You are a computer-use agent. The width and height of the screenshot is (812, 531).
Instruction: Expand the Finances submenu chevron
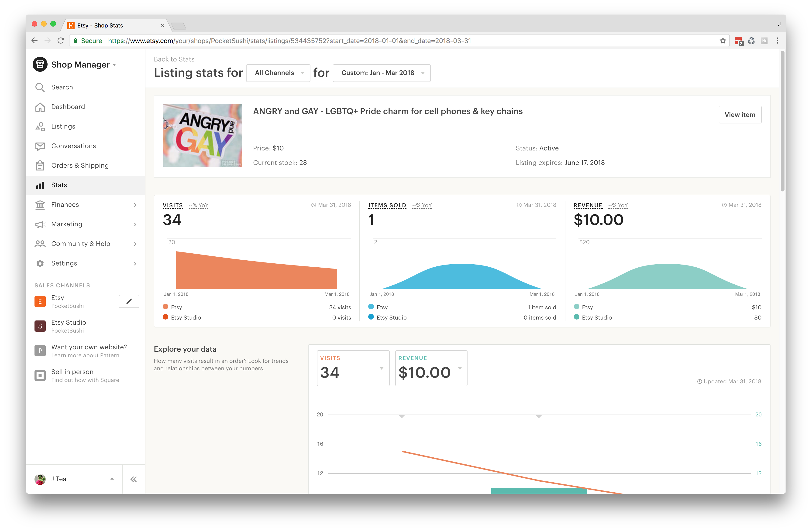tap(135, 205)
